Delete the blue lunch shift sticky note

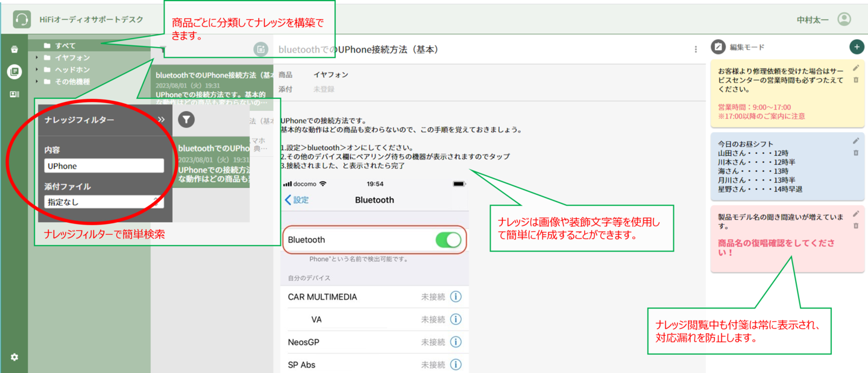pyautogui.click(x=856, y=153)
